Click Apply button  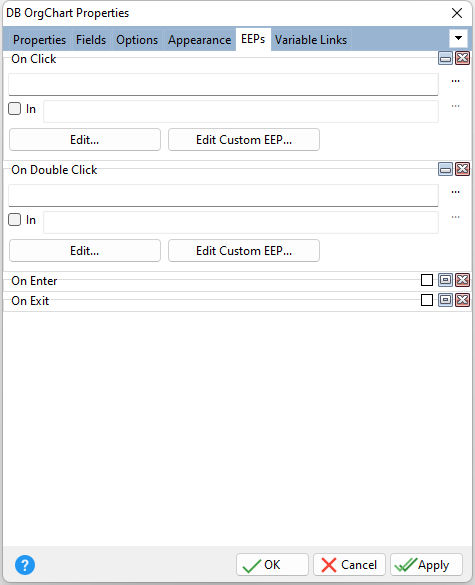pyautogui.click(x=426, y=565)
